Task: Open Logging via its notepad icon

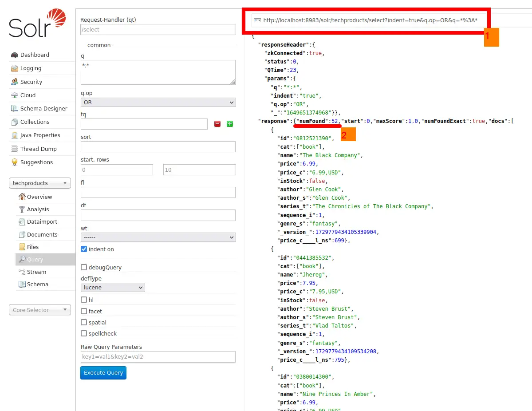Action: tap(15, 68)
